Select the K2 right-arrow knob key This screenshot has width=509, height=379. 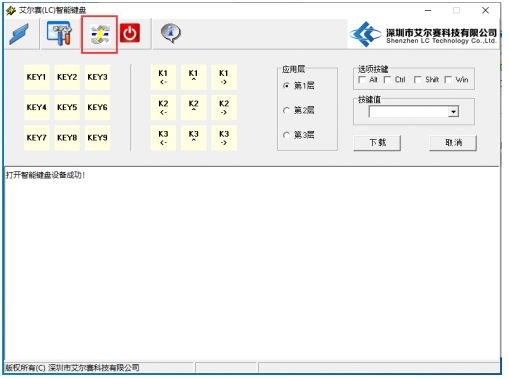pos(224,108)
